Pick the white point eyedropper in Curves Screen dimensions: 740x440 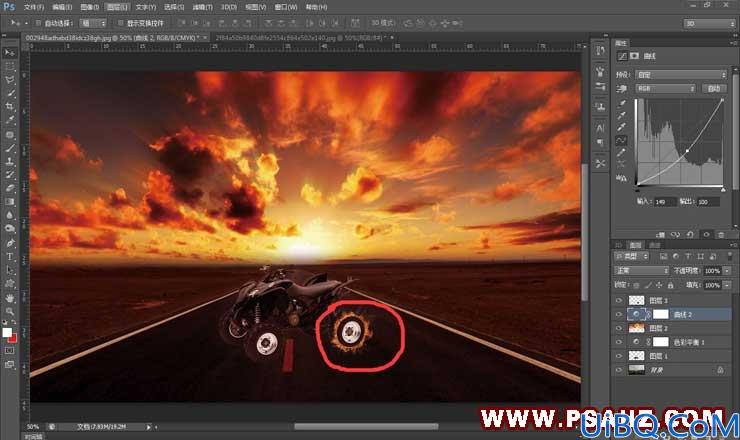point(622,127)
